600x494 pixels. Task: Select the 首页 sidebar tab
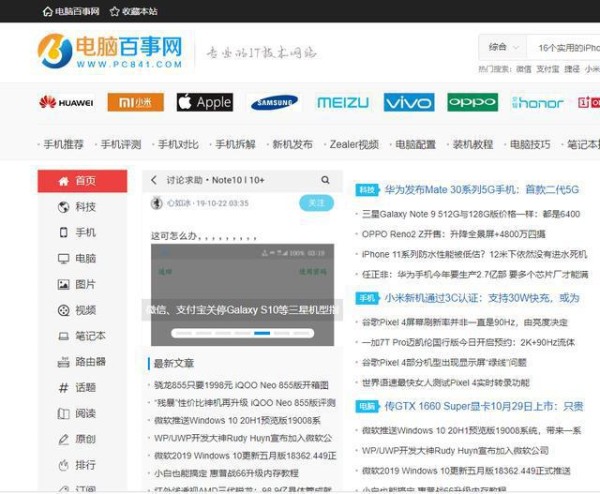pos(82,181)
